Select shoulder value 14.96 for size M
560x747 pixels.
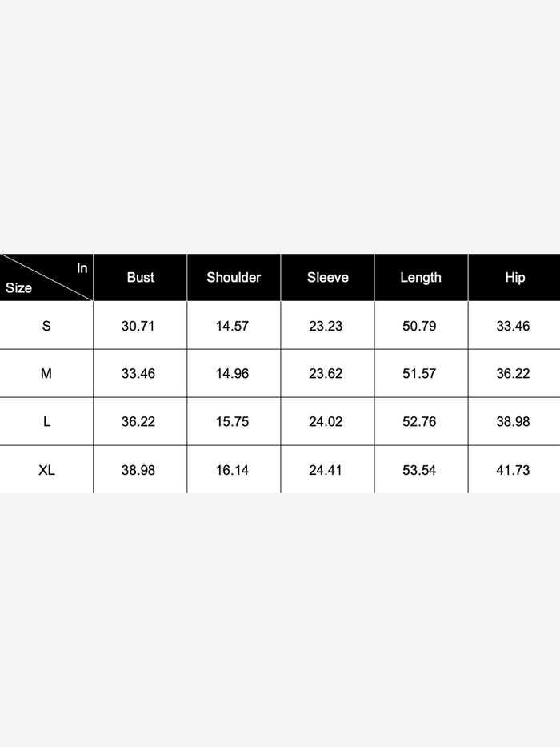tap(232, 374)
